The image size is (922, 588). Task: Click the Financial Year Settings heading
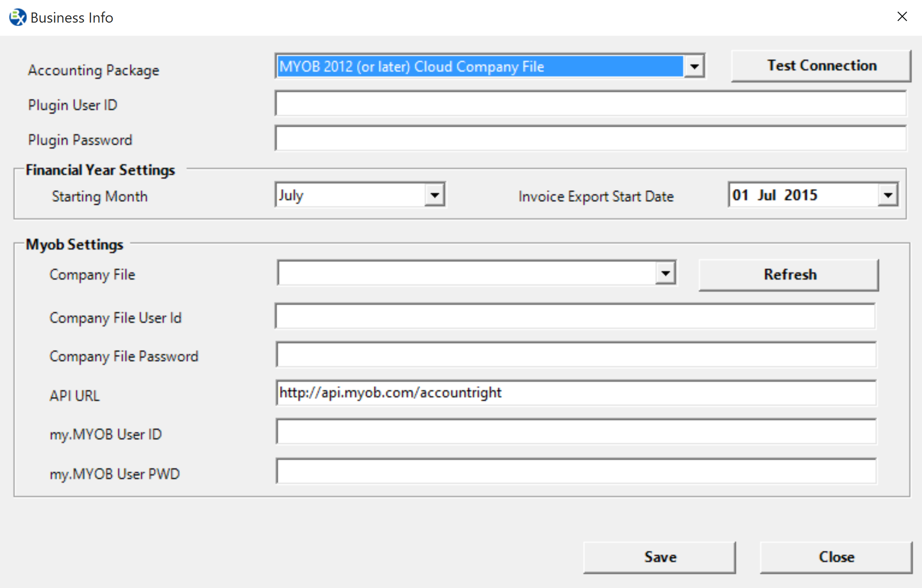tap(100, 170)
